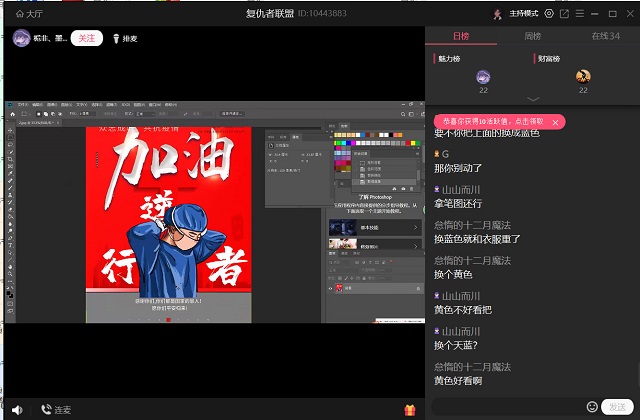This screenshot has height=420, width=640.
Task: Click the trash icon in floating presets panel
Action: pyautogui.click(x=411, y=189)
